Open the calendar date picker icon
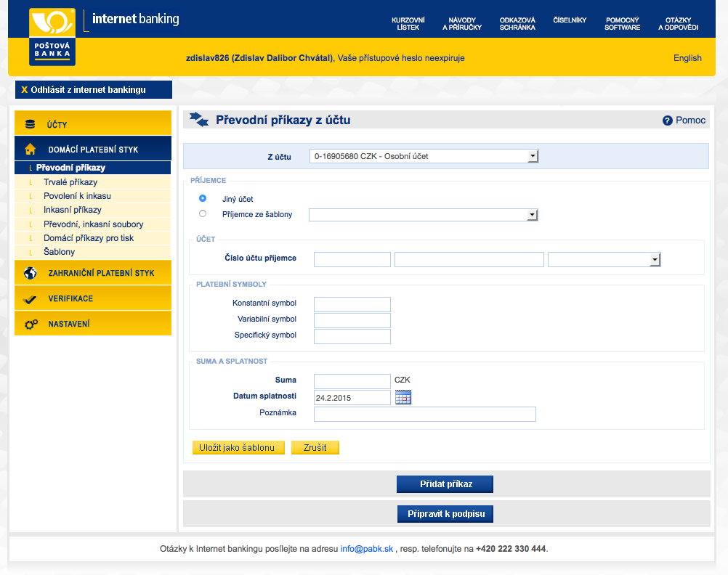The image size is (728, 575). (x=403, y=397)
